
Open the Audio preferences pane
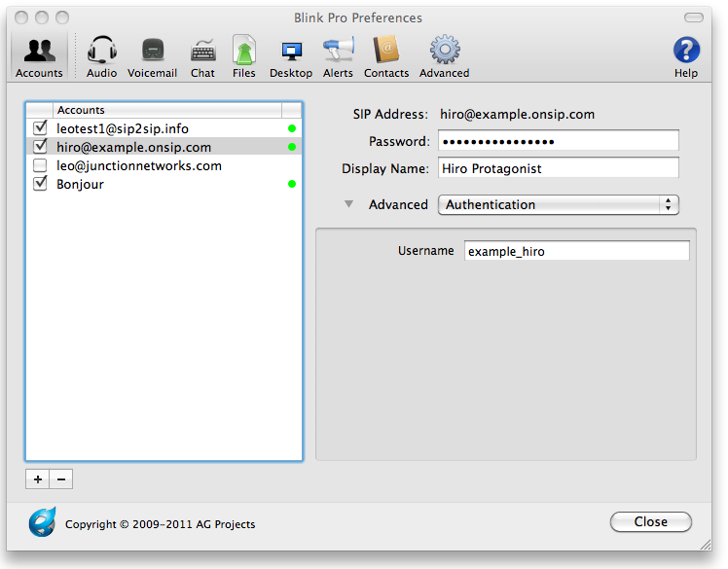pos(101,56)
